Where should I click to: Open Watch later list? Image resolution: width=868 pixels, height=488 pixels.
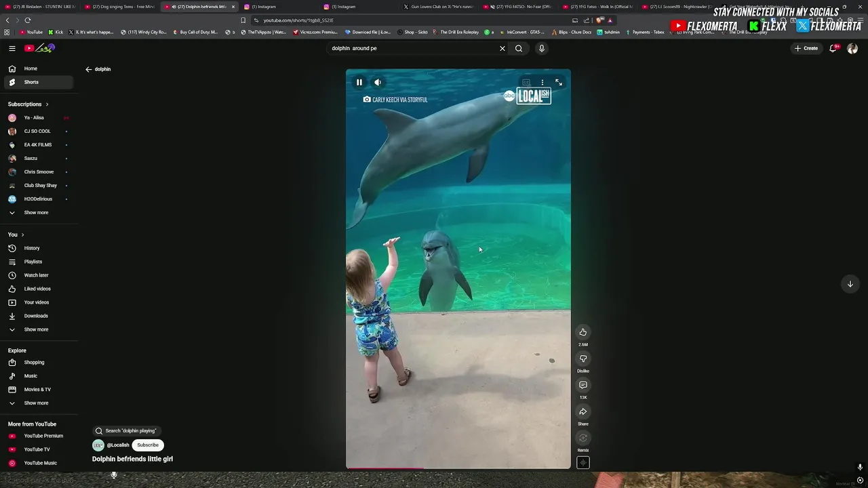coord(39,275)
